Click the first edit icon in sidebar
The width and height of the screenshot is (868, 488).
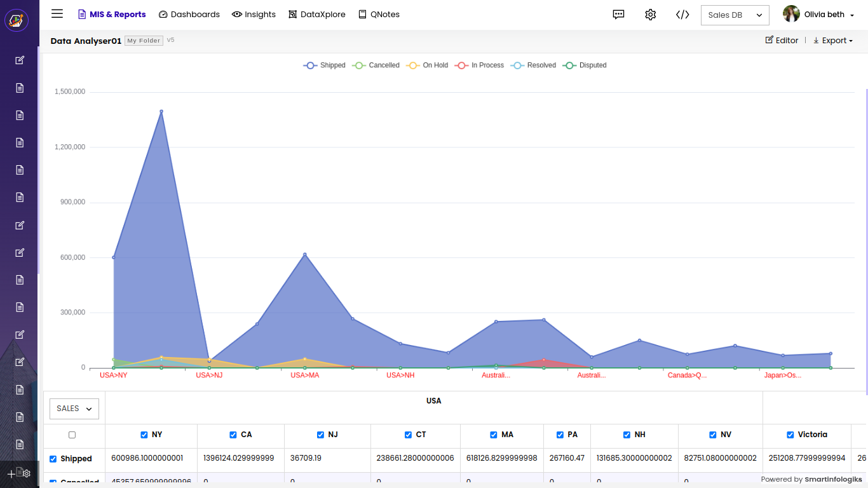[20, 60]
